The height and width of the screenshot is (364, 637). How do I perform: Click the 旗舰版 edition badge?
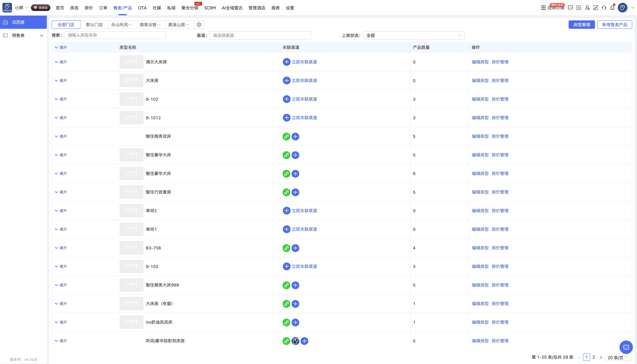[40, 8]
